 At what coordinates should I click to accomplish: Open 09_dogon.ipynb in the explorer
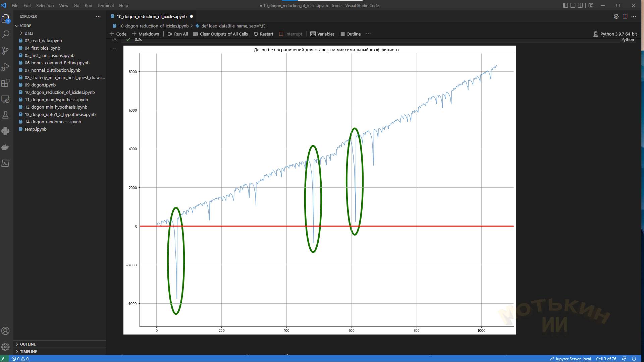coord(40,85)
